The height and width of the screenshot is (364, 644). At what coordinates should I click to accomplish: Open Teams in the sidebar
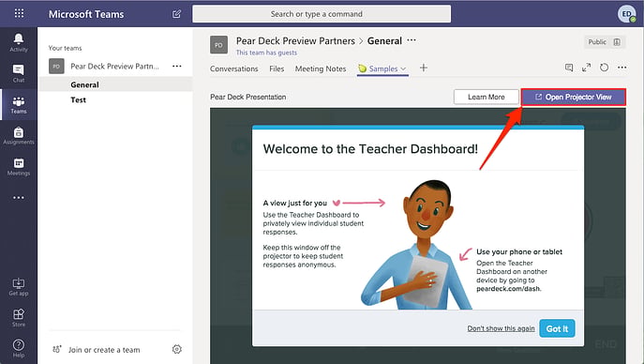point(19,105)
